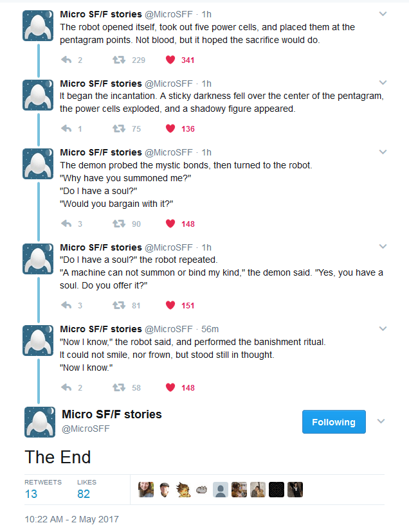Open options chevron on first tweet

pos(383,13)
